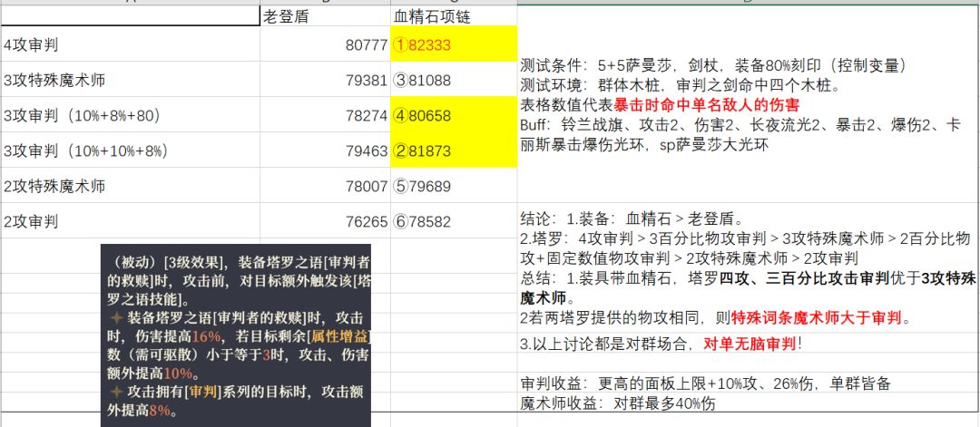
Task: Click the 3攻审判（10%+8%+80）cell
Action: (131, 115)
